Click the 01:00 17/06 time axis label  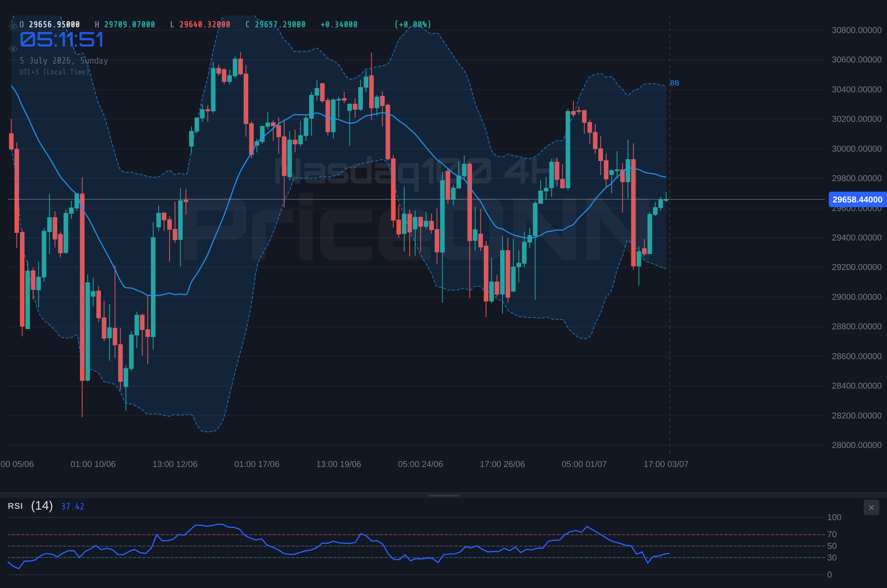pos(257,464)
